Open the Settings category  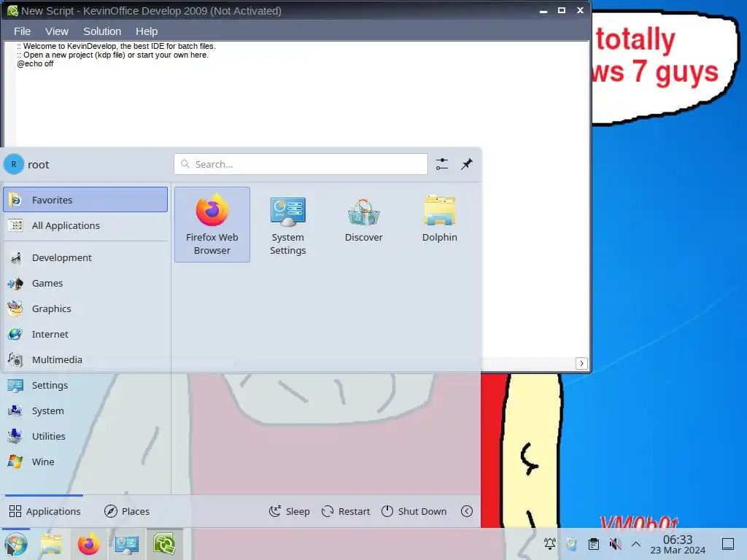pos(85,385)
